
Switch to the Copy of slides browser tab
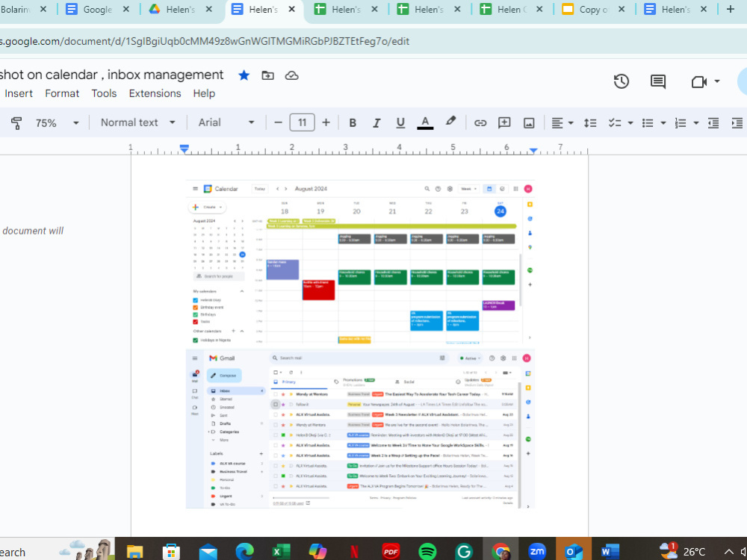click(594, 9)
